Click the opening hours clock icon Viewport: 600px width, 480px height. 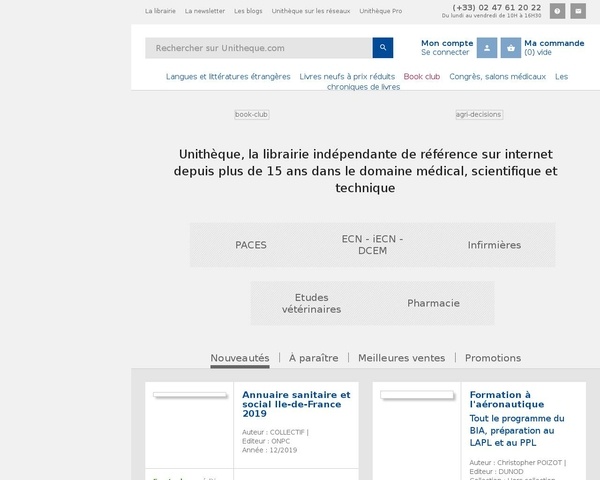(x=558, y=11)
